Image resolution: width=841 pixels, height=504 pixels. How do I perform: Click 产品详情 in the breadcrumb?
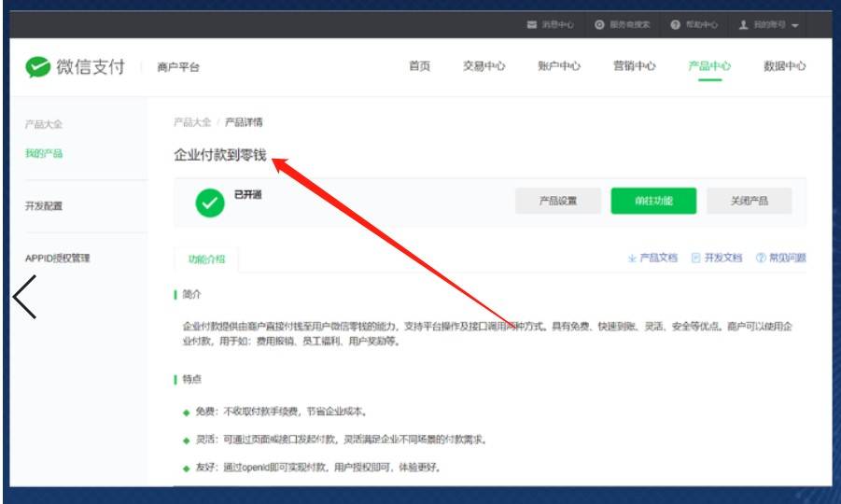[244, 122]
